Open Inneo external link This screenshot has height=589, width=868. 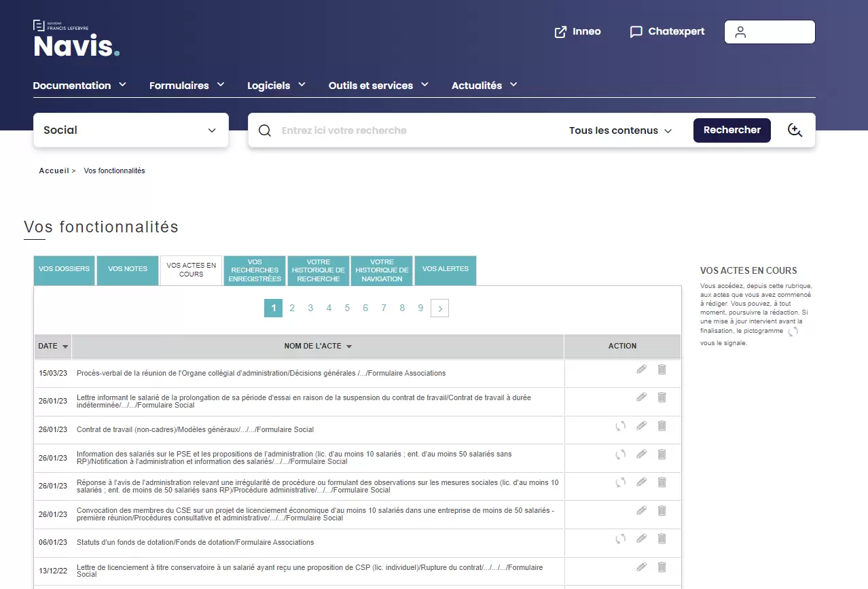pyautogui.click(x=577, y=32)
